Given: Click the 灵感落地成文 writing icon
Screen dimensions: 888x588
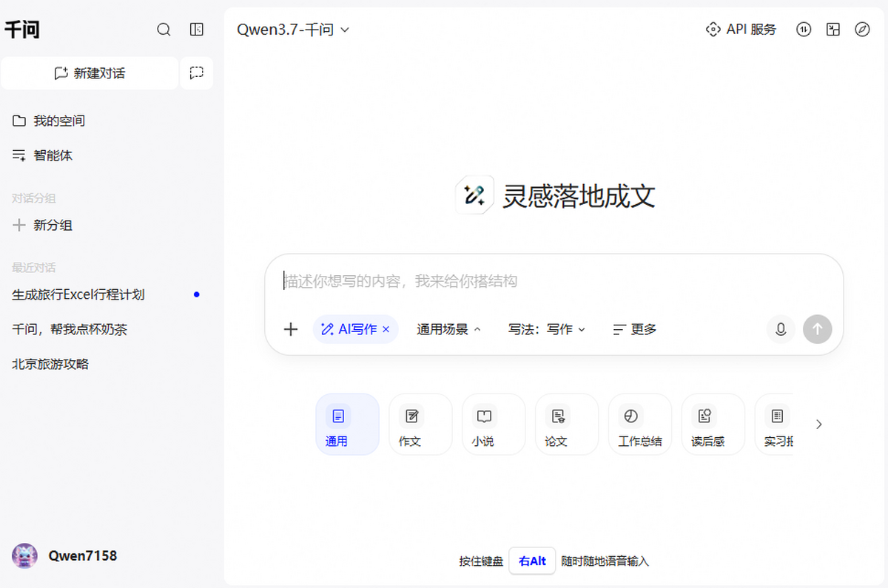Looking at the screenshot, I should coord(474,195).
